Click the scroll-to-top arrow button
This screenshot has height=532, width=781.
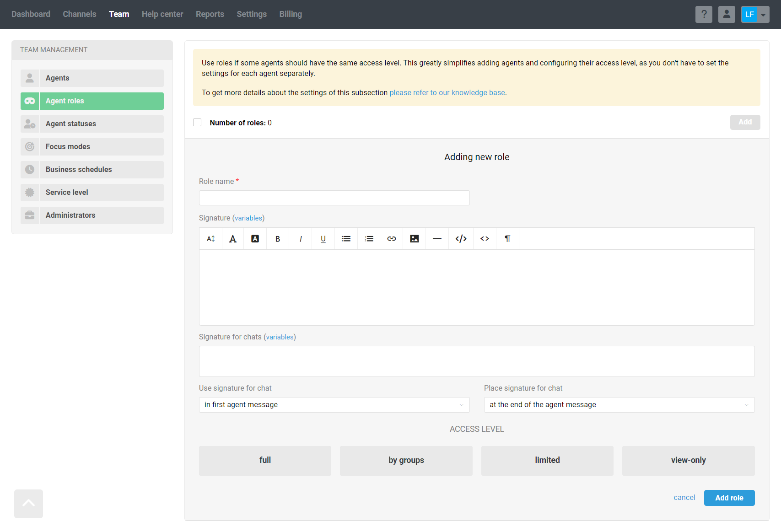pyautogui.click(x=28, y=504)
